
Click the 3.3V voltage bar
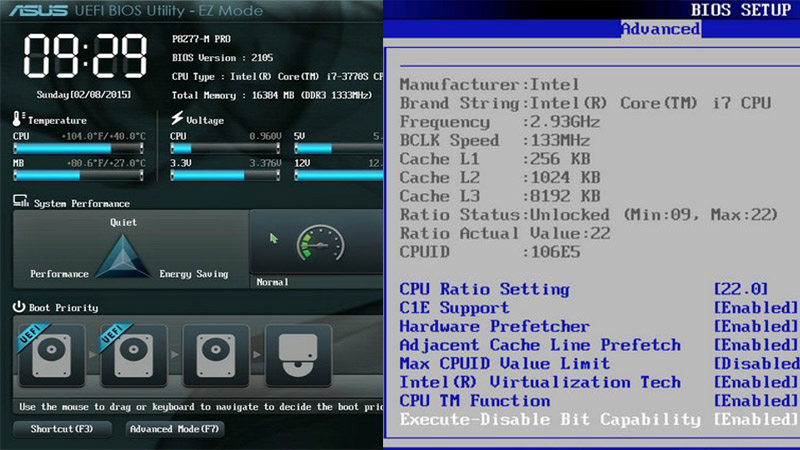pos(225,176)
